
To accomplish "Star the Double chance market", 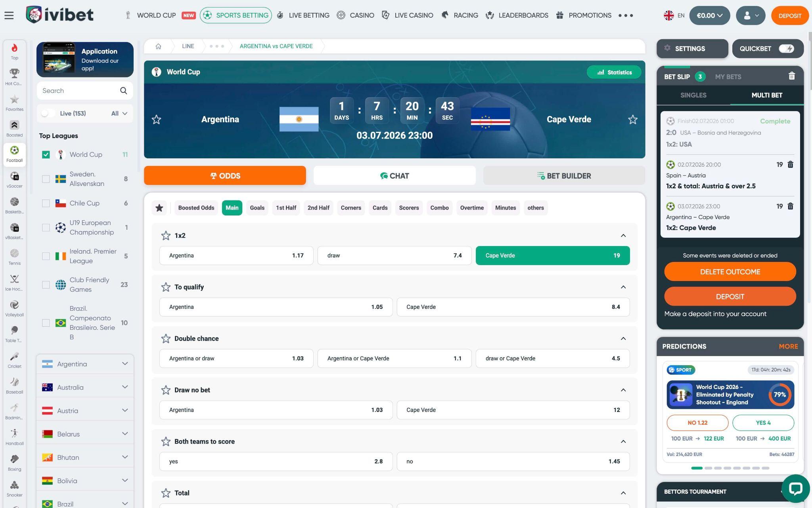I will [x=166, y=339].
